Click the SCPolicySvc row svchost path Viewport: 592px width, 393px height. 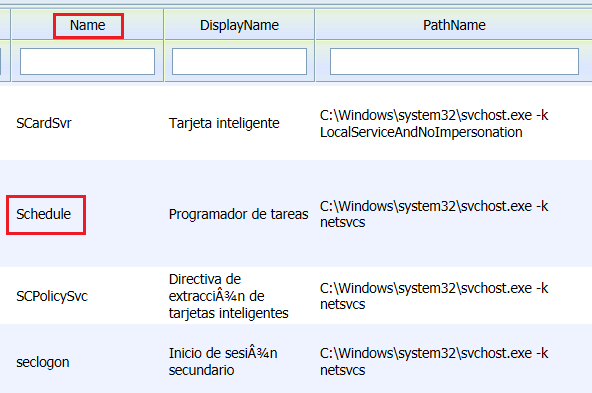tap(434, 296)
